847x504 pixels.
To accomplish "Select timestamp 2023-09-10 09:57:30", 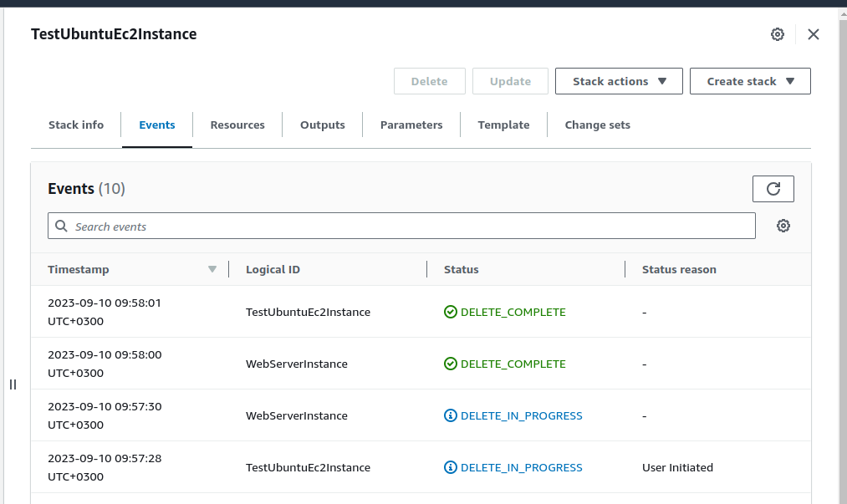I will (x=105, y=415).
